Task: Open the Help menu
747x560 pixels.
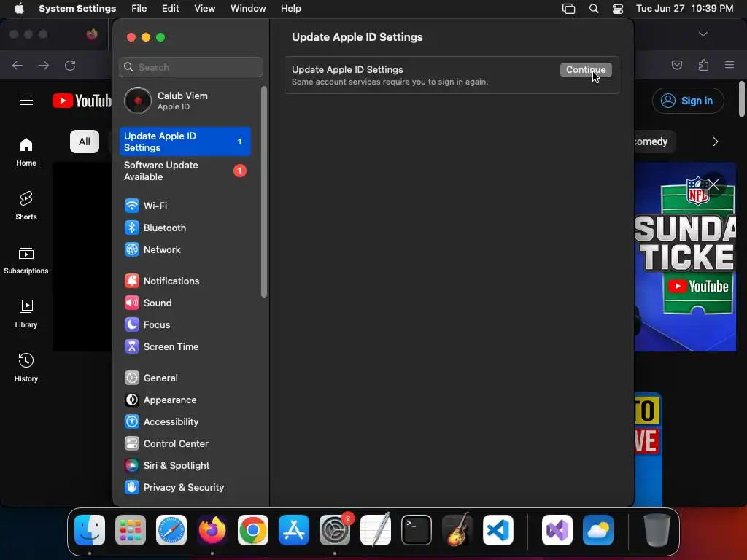Action: (290, 9)
